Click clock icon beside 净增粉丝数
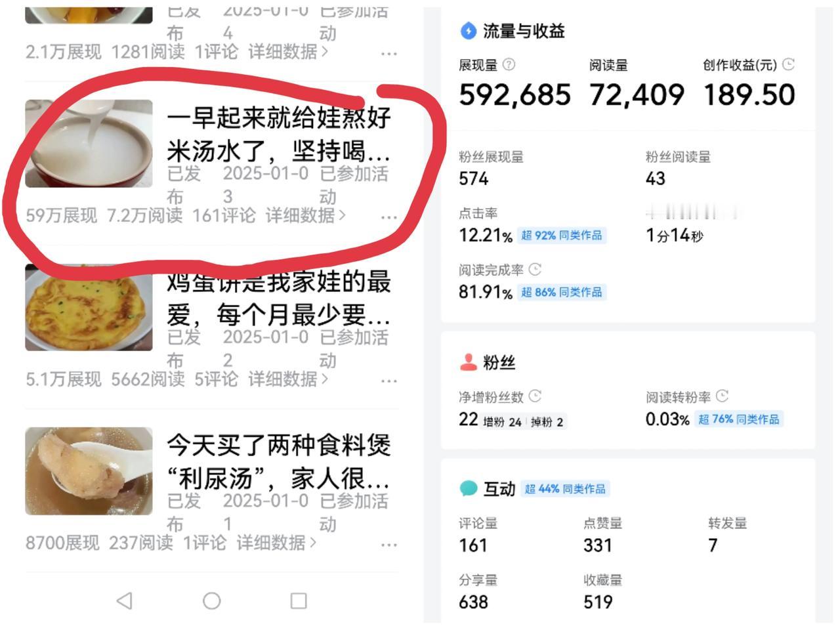 point(535,396)
